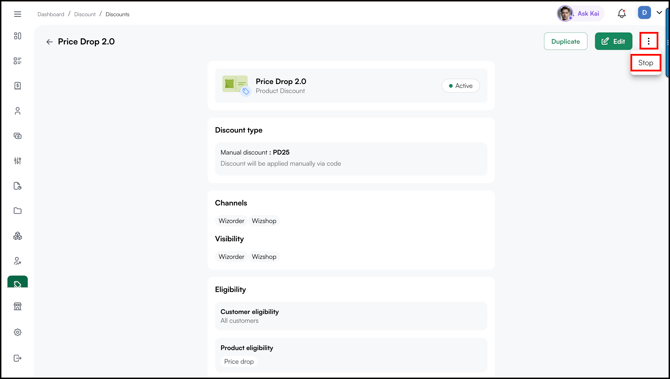Open the settings gear icon in sidebar

click(18, 332)
